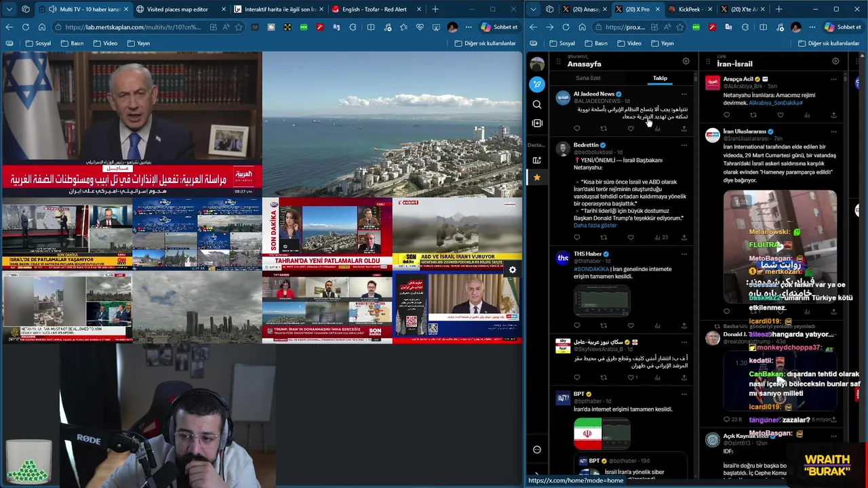868x488 pixels.
Task: Favorite the X Pro page with star
Action: [x=680, y=27]
